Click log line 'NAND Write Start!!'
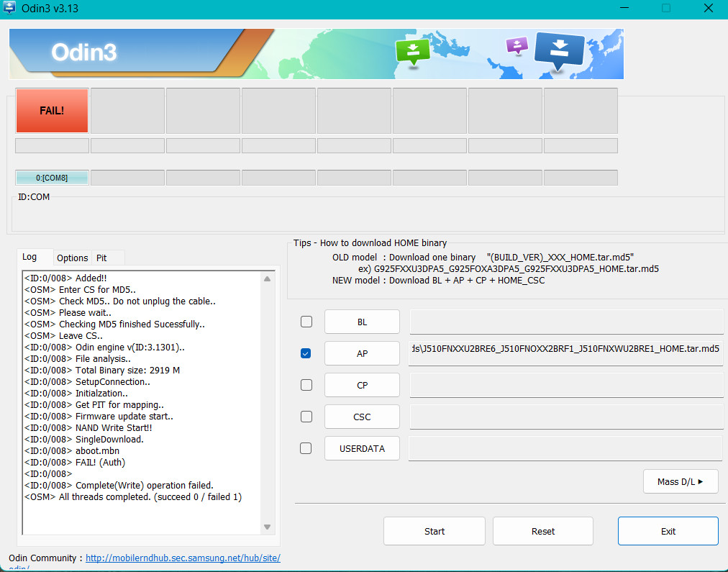728x572 pixels. 88,427
